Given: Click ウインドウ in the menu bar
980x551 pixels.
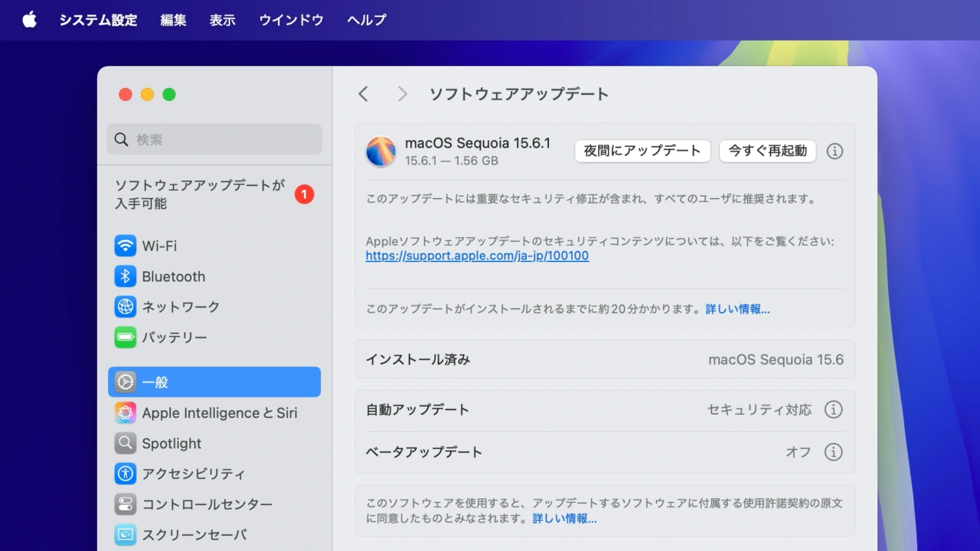Looking at the screenshot, I should (291, 20).
